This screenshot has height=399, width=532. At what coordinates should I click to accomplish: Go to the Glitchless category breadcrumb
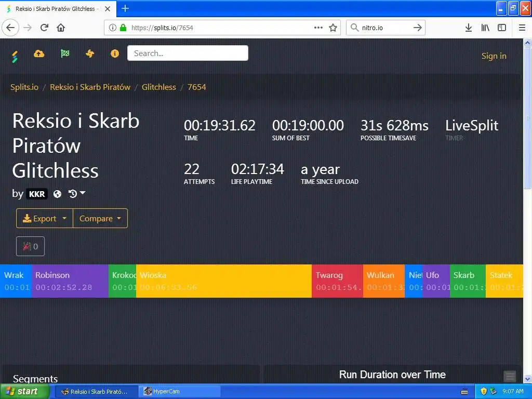coord(159,87)
